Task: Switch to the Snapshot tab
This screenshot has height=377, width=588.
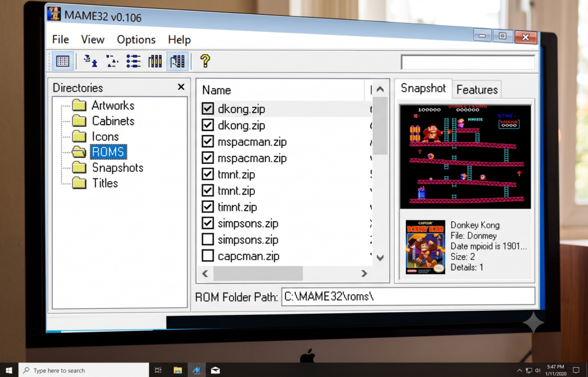Action: click(x=423, y=88)
